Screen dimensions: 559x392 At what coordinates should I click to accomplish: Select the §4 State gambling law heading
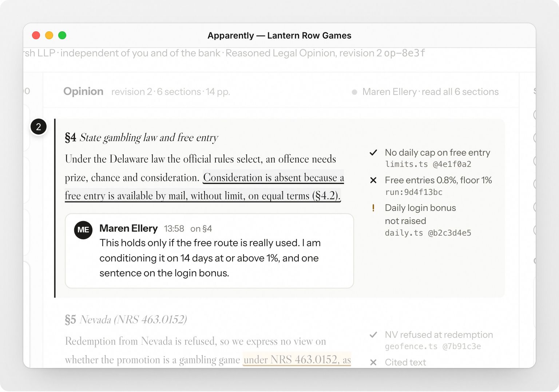[x=141, y=137]
